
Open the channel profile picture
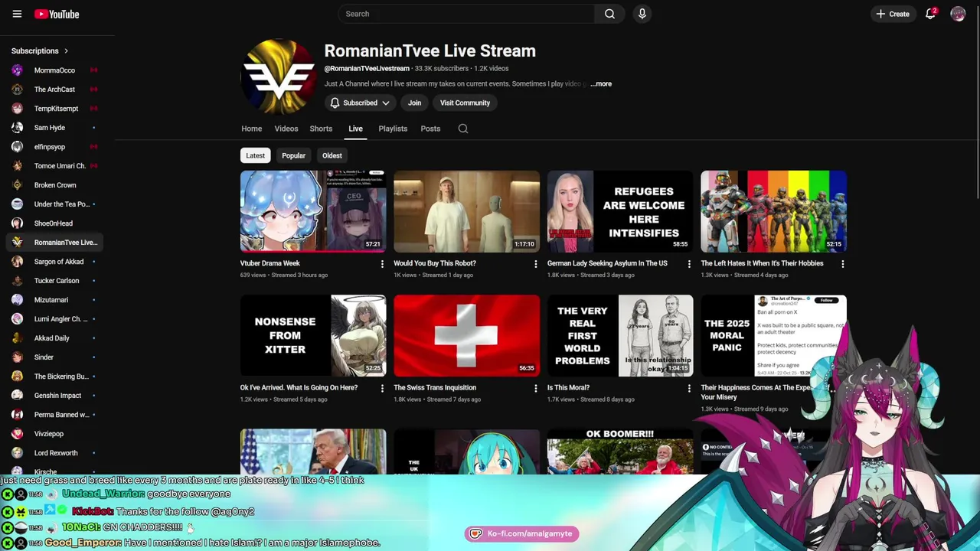[279, 77]
